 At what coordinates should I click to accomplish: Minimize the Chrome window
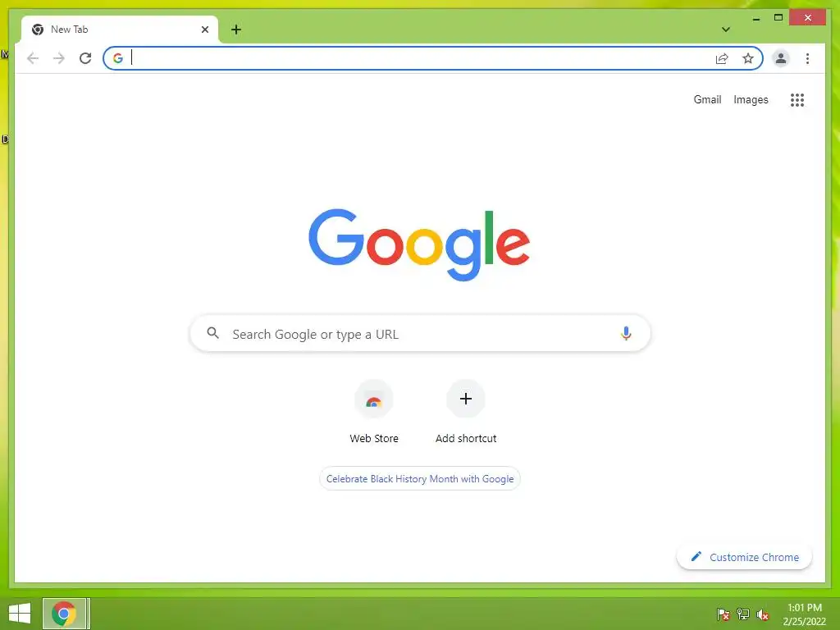(756, 18)
